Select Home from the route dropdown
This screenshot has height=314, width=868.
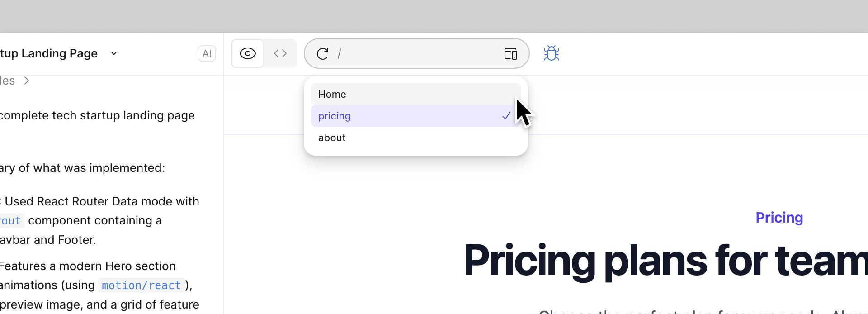pos(332,95)
